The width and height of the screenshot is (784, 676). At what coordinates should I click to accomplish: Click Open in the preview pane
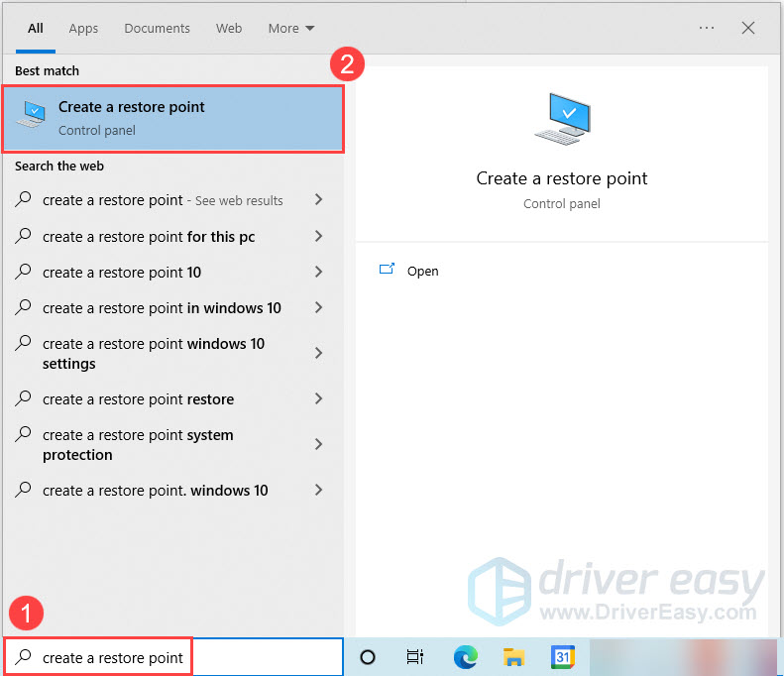(x=422, y=271)
